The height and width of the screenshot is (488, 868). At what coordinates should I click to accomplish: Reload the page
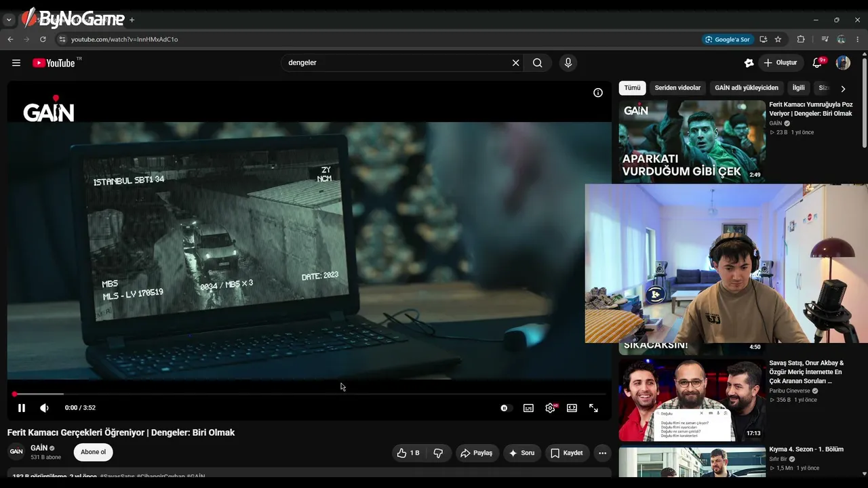[43, 39]
